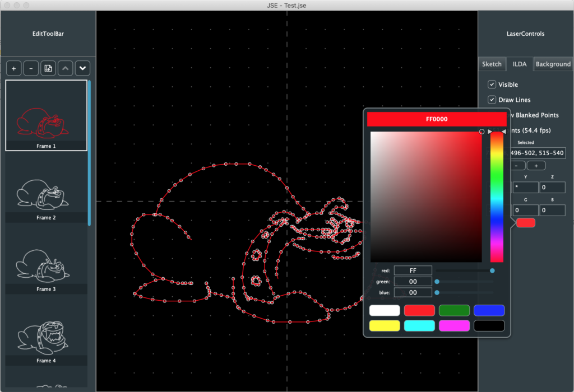Screen dimensions: 574x392
Task: Open the Background tab
Action: click(x=553, y=64)
